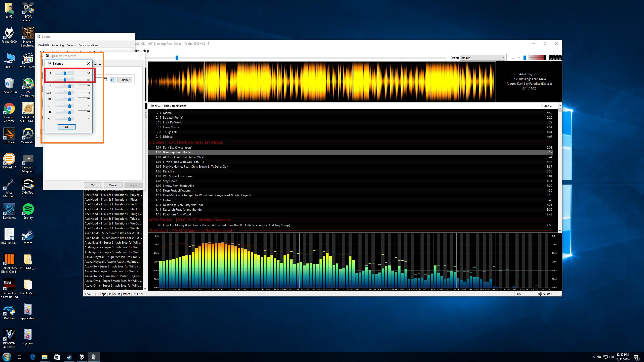Open the playback Order dropdown
Screen dimensions: 644x362
pyautogui.click(x=482, y=58)
